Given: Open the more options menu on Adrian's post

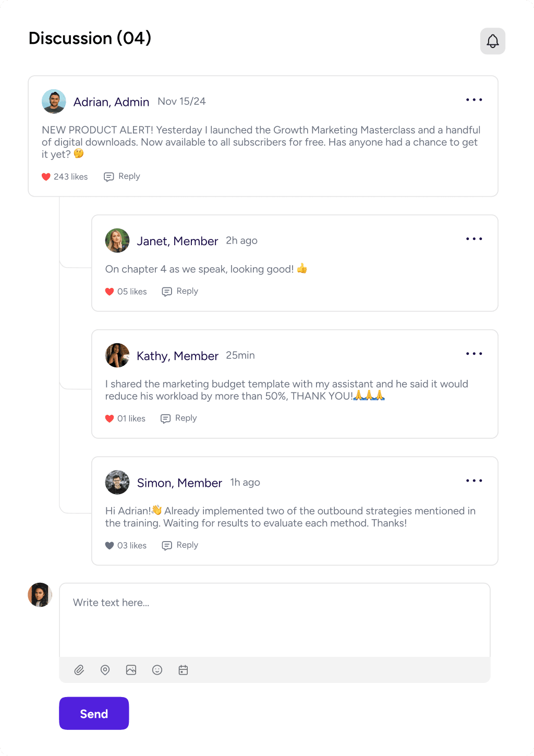Looking at the screenshot, I should coord(474,100).
